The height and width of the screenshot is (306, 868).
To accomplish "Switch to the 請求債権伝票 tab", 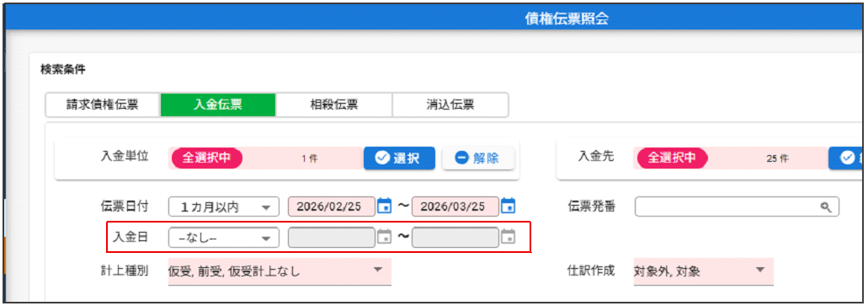I will [103, 105].
